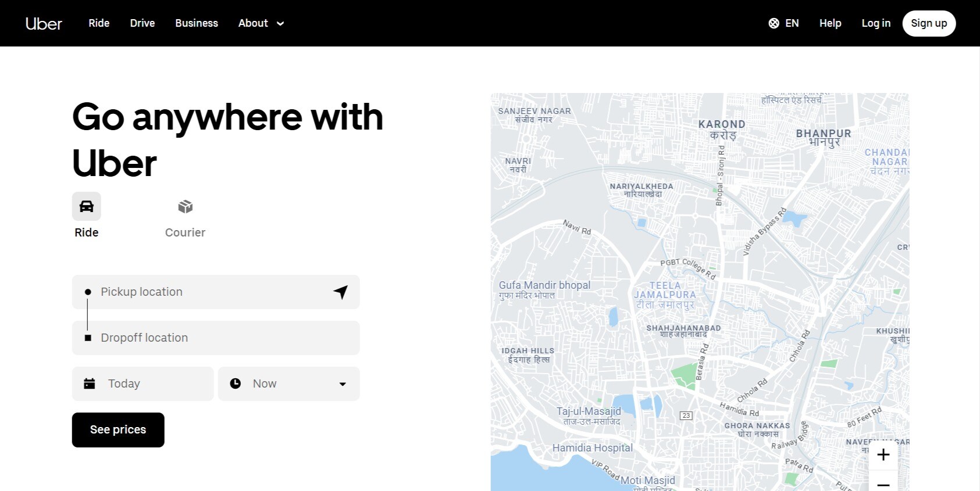Zoom out the map with minus
Image resolution: width=980 pixels, height=491 pixels.
tap(883, 483)
